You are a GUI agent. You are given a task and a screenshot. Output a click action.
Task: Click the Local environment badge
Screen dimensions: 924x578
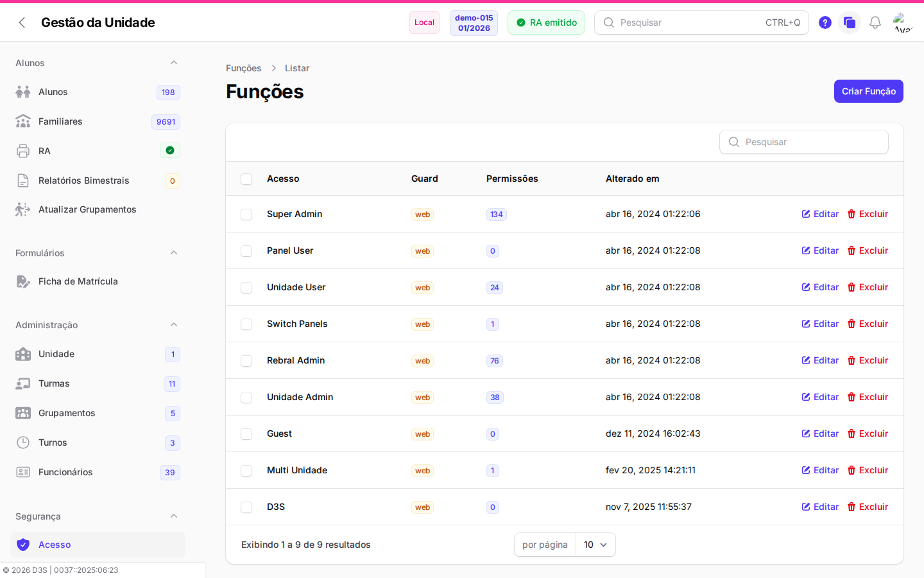(424, 22)
